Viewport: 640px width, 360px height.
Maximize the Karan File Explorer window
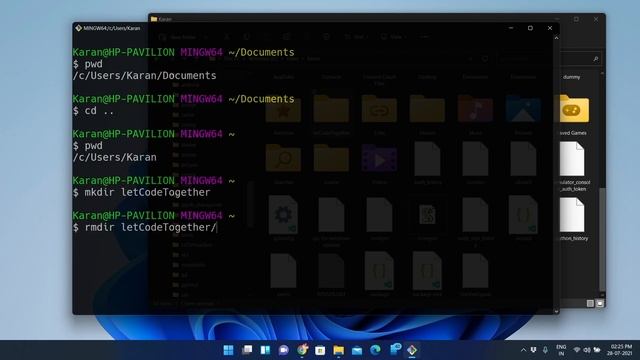[576, 19]
